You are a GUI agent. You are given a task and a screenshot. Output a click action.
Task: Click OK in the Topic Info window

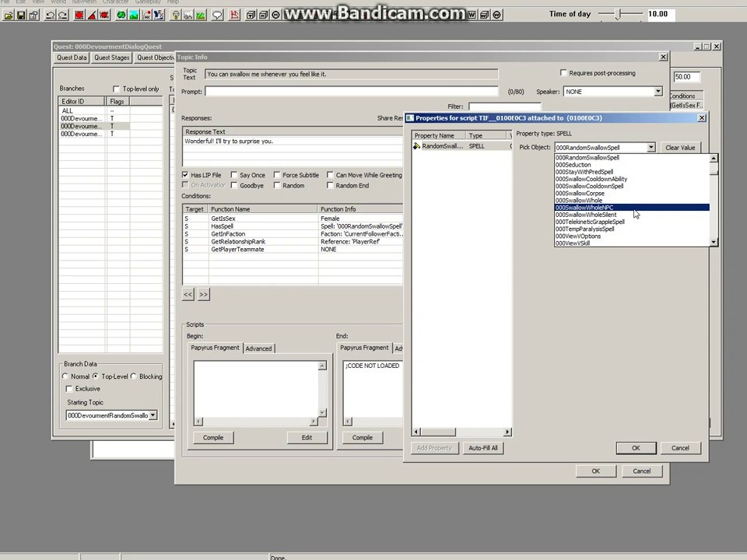(x=595, y=471)
